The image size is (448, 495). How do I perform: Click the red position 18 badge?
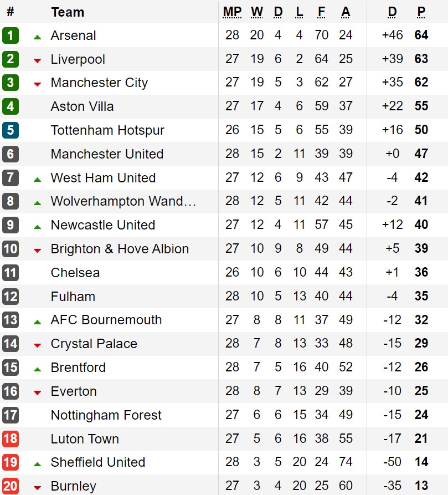[11, 439]
